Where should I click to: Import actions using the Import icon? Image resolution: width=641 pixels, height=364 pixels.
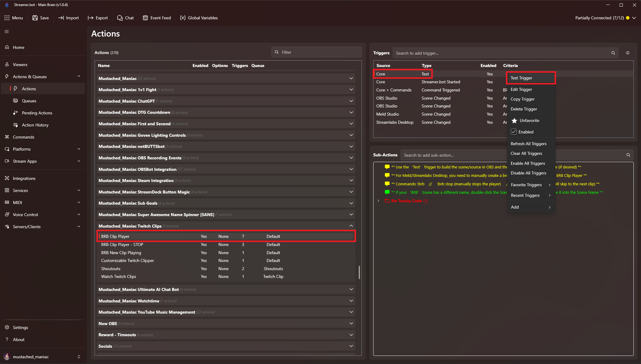[69, 18]
